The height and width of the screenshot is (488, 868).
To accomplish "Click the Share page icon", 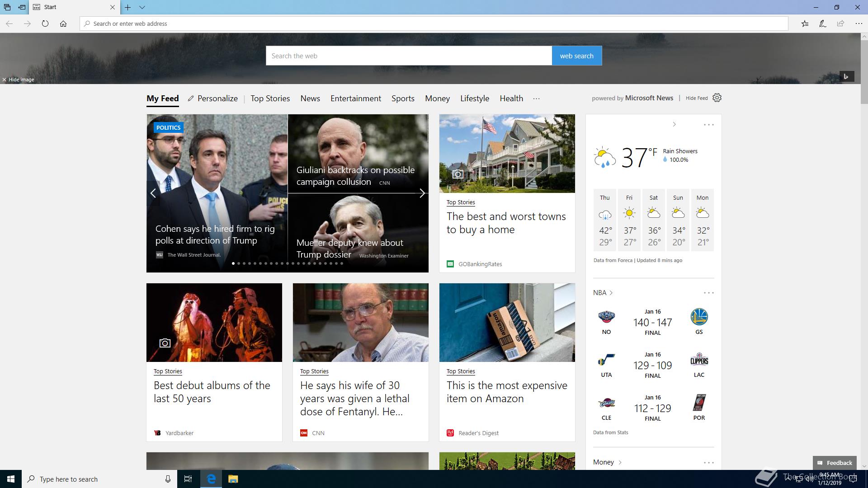I will pos(840,23).
